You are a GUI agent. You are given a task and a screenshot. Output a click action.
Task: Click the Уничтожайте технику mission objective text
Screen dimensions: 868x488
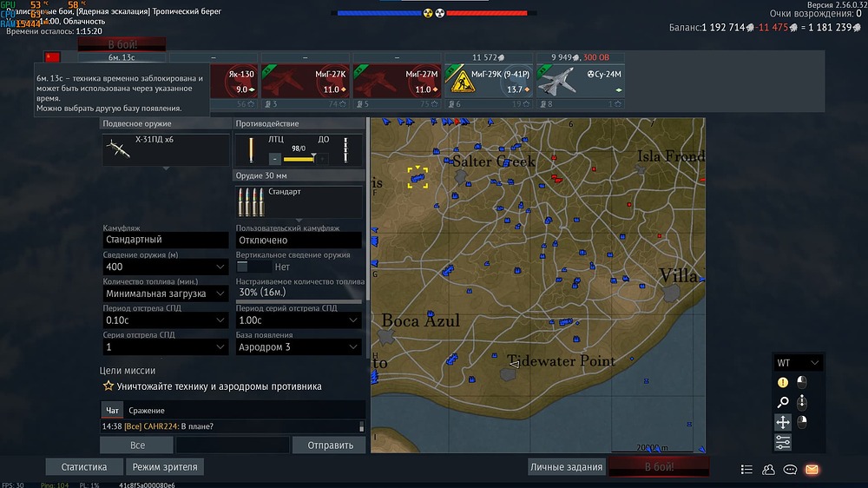pyautogui.click(x=219, y=386)
